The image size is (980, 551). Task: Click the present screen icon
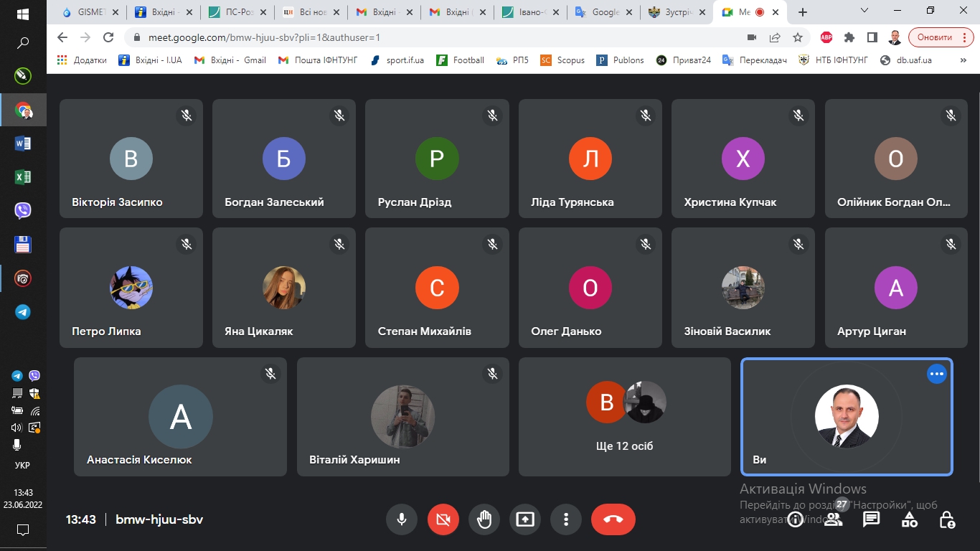[x=525, y=519]
